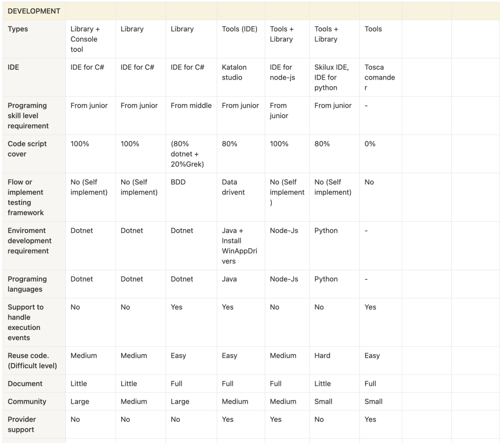Select the Types row label
Viewport: 504px width, 443px height.
pos(18,29)
